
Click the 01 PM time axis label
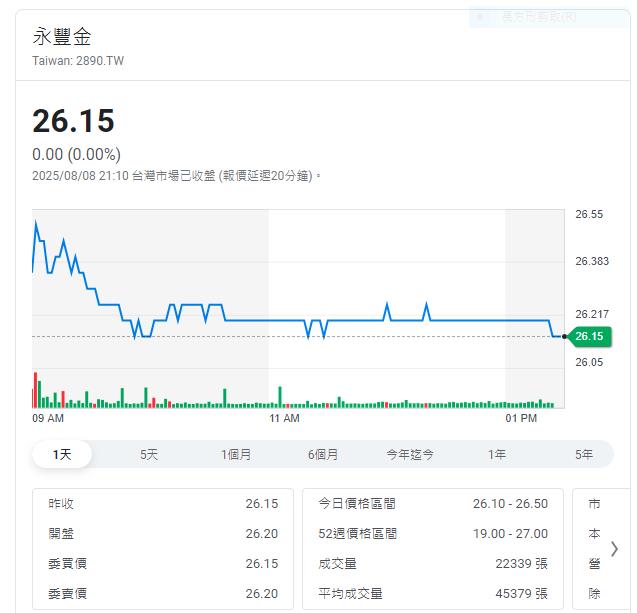[x=521, y=418]
